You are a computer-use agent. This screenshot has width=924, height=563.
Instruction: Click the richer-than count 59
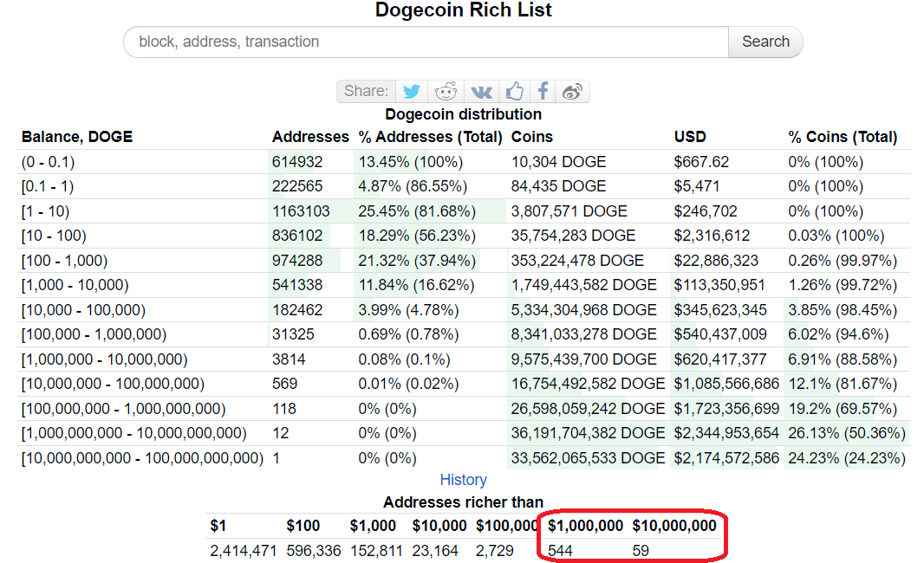(641, 551)
